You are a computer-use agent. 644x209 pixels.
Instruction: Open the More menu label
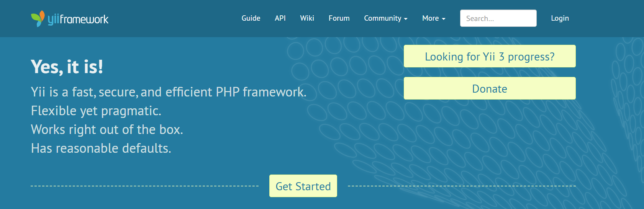430,18
